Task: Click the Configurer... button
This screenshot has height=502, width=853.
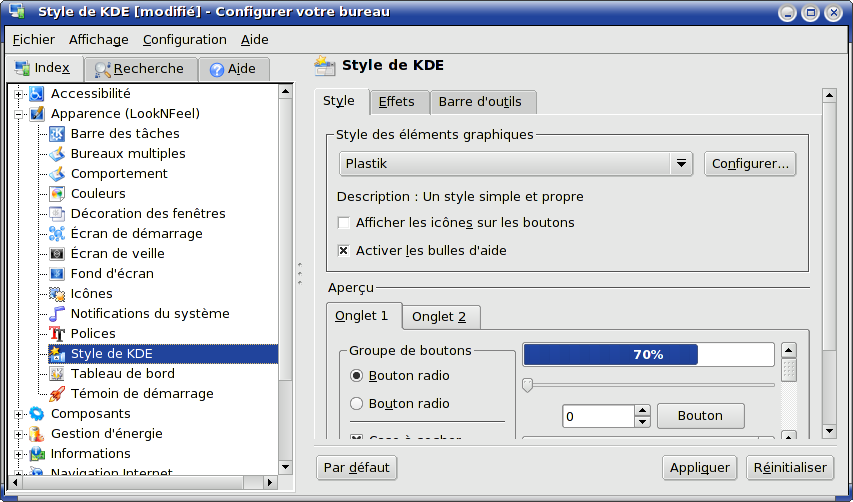Action: (x=750, y=164)
